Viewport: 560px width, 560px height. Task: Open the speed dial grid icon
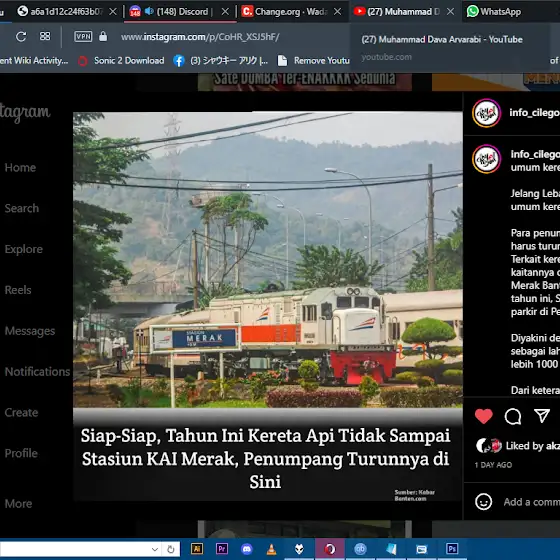coord(45,36)
